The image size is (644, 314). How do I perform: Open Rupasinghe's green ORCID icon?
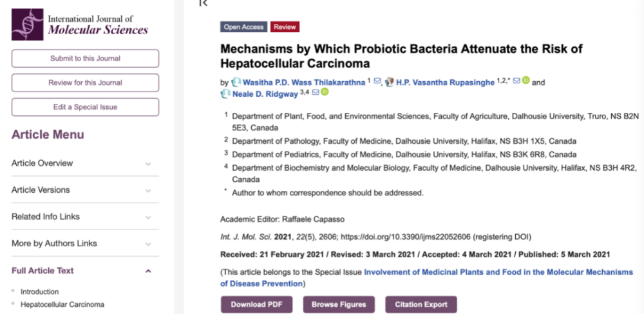point(526,81)
